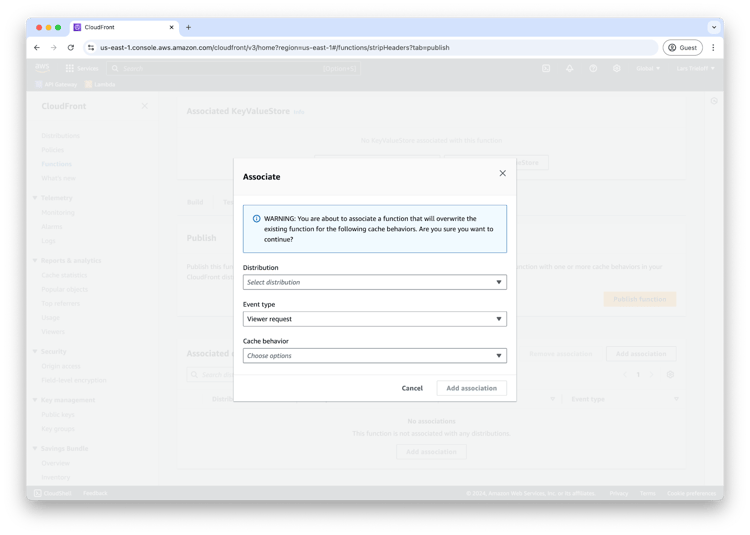Close the Associate dialog with X icon
This screenshot has width=750, height=535.
click(x=502, y=173)
